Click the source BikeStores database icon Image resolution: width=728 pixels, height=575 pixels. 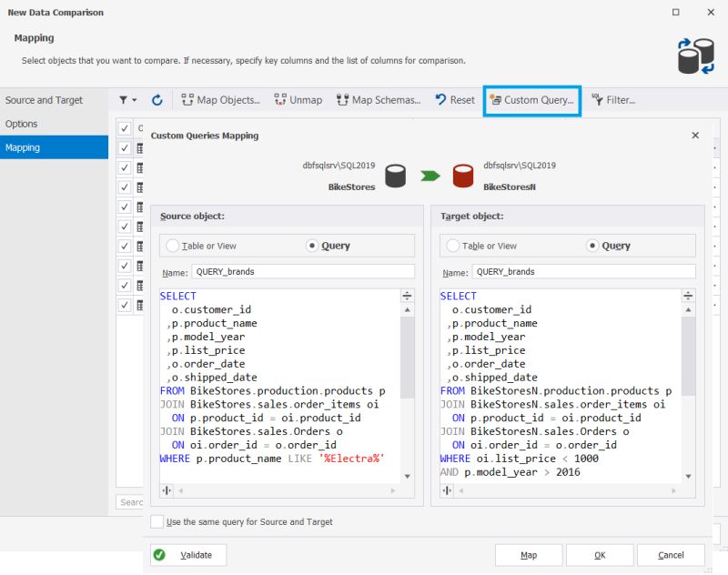(396, 176)
